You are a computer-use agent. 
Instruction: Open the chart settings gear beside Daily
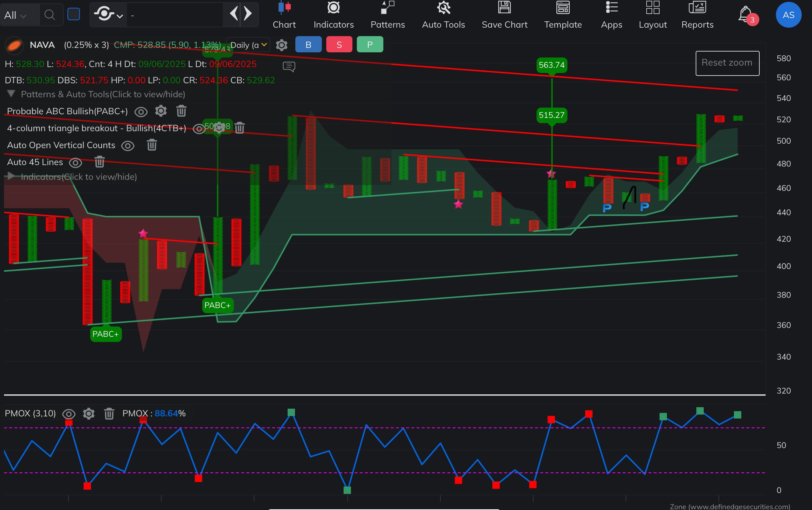[282, 45]
